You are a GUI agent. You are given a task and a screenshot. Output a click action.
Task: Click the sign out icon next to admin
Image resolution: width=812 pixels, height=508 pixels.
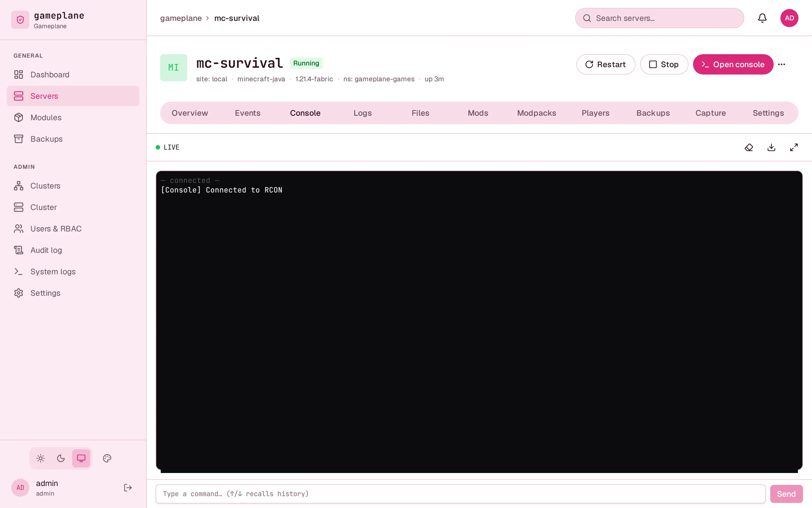point(128,487)
